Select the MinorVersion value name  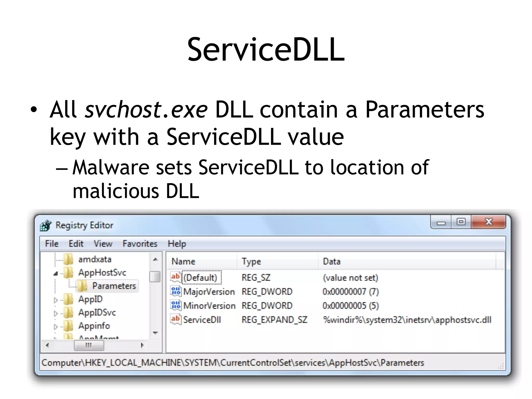tap(209, 306)
